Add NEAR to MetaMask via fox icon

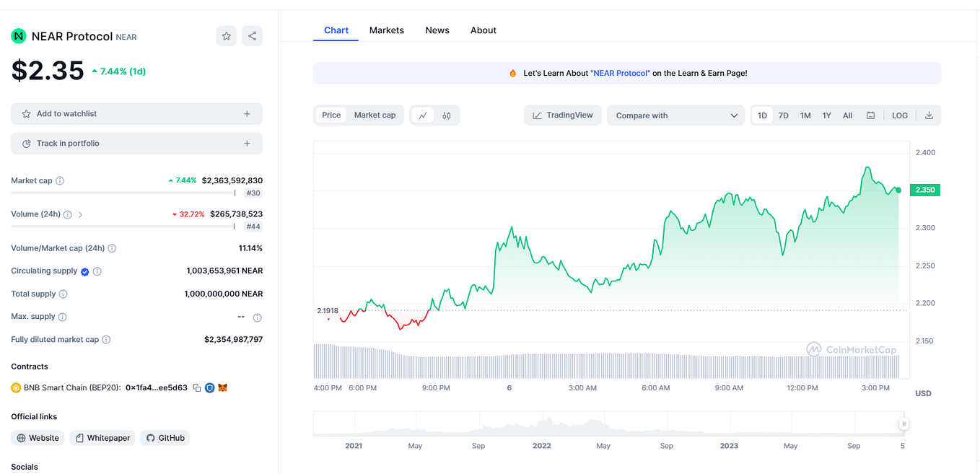[x=222, y=387]
